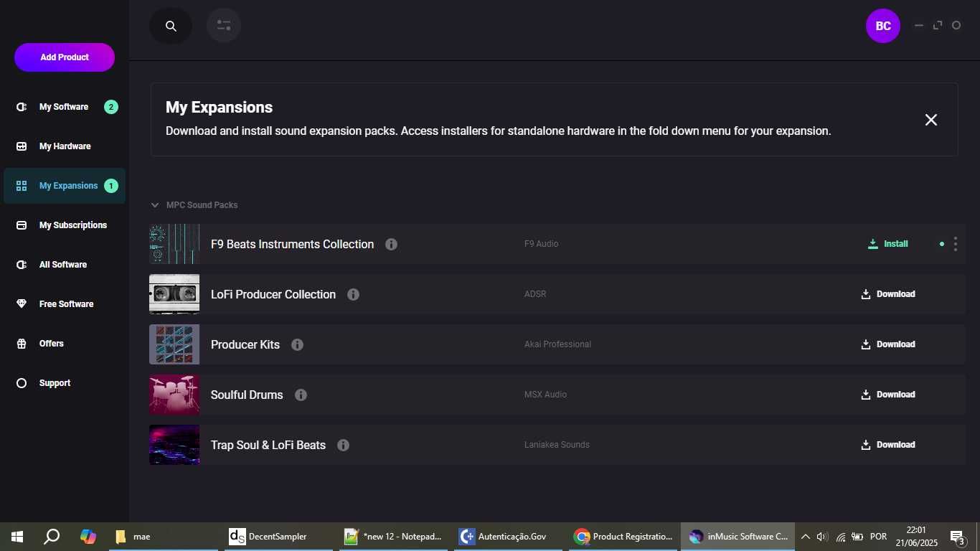Dismiss the My Expansions info banner
980x551 pixels.
(x=931, y=120)
